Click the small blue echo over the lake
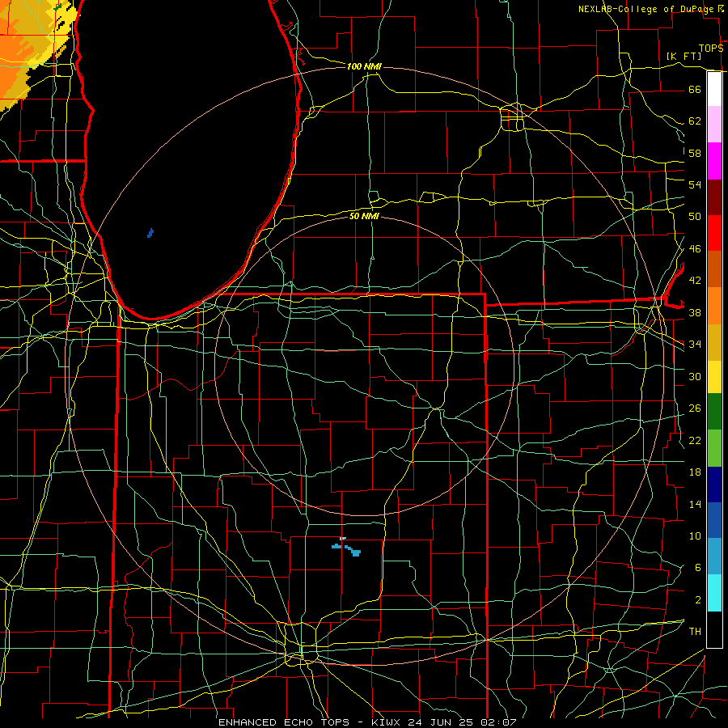The width and height of the screenshot is (728, 728). coord(150,233)
